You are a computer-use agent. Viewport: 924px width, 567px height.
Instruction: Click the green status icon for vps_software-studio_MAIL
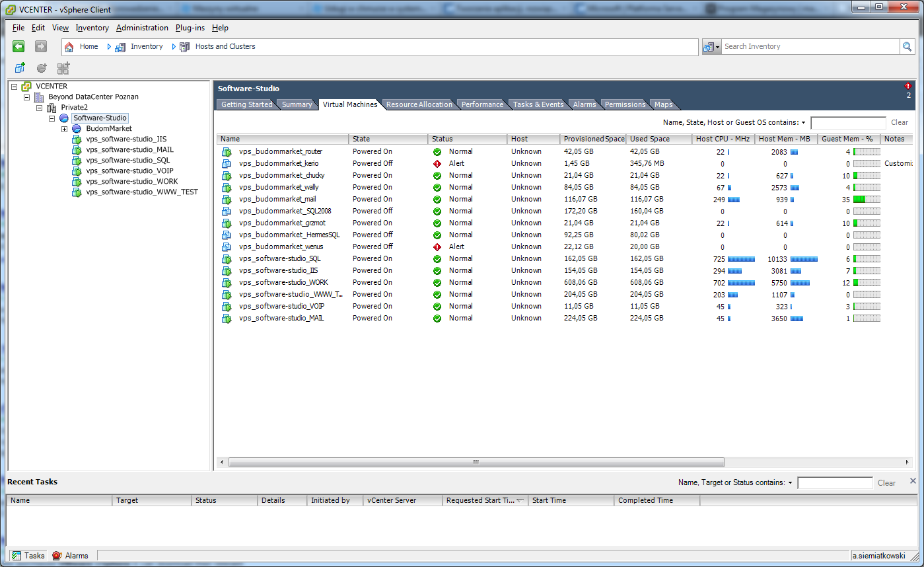(437, 318)
